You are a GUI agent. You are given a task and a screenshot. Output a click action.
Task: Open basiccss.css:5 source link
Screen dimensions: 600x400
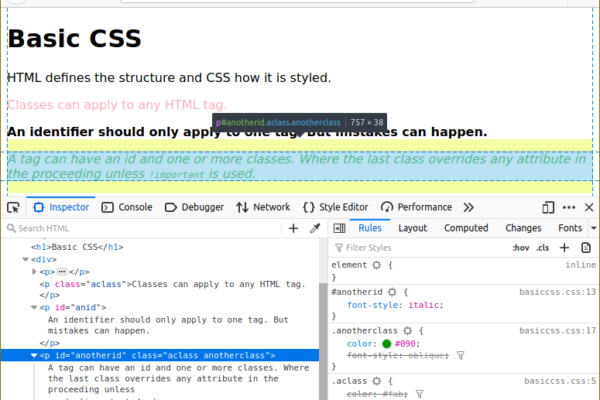pos(560,381)
